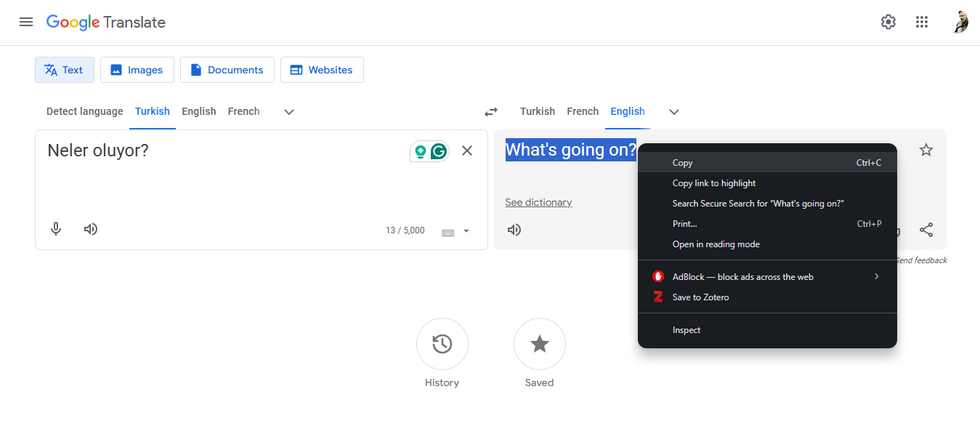The image size is (980, 429).
Task: Clear the source text with the X
Action: point(467,151)
